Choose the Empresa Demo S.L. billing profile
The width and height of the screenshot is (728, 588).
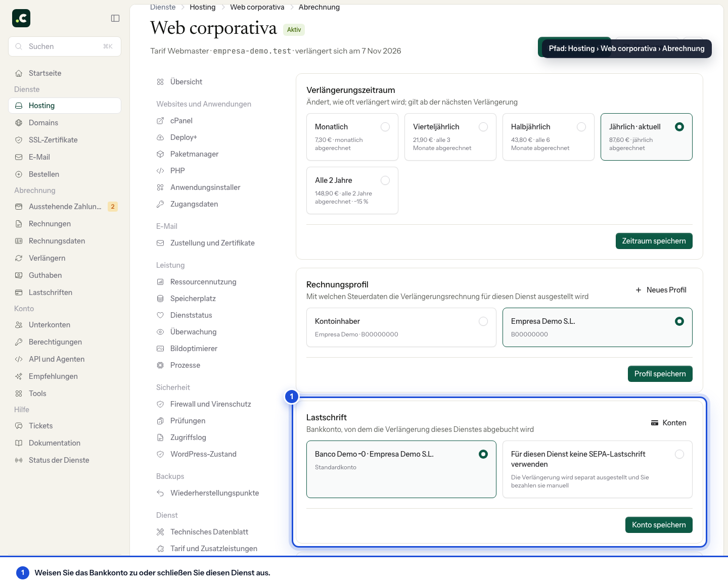598,327
